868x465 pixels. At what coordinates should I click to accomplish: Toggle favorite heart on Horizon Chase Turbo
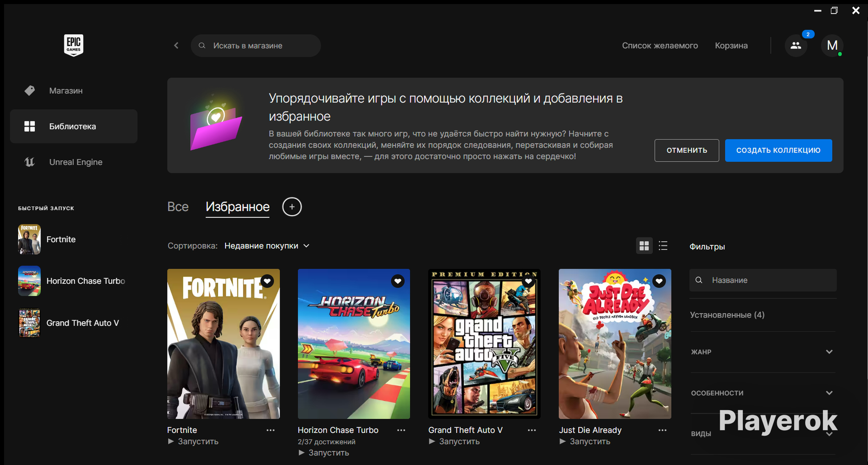click(398, 281)
